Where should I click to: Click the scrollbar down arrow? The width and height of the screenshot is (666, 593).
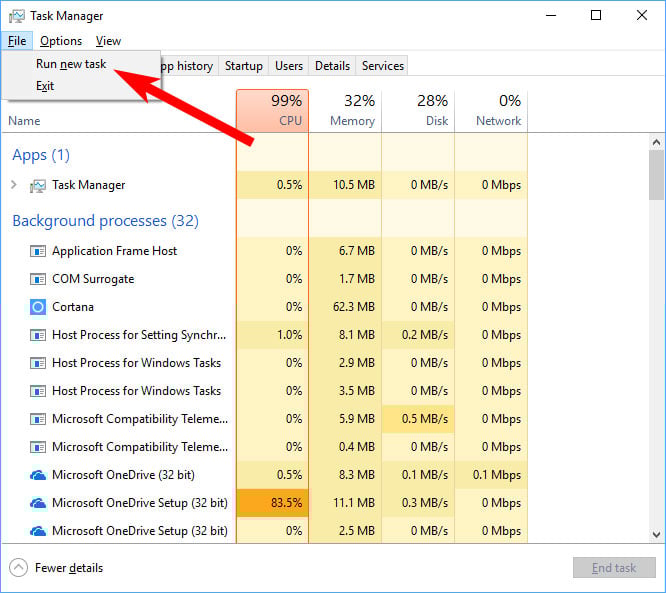click(657, 534)
